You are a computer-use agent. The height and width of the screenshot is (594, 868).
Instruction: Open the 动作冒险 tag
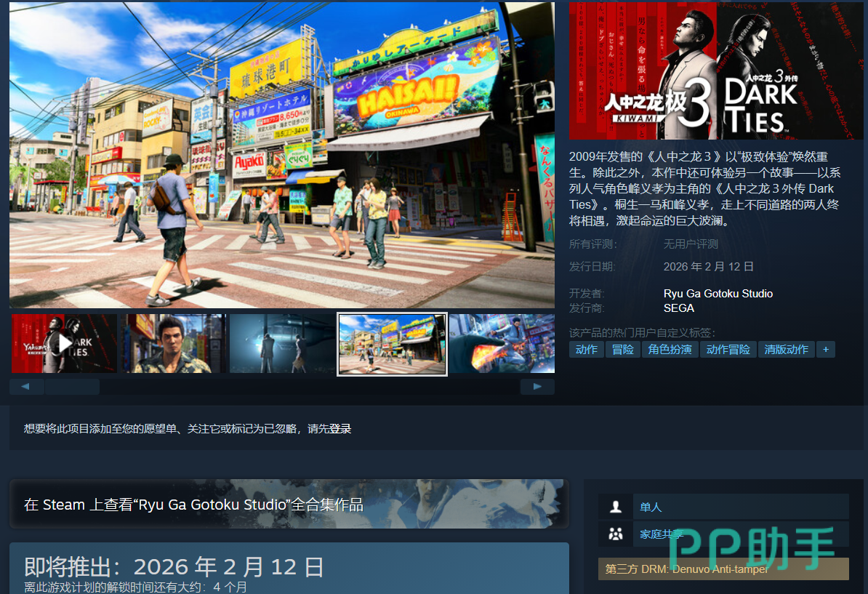pyautogui.click(x=728, y=350)
